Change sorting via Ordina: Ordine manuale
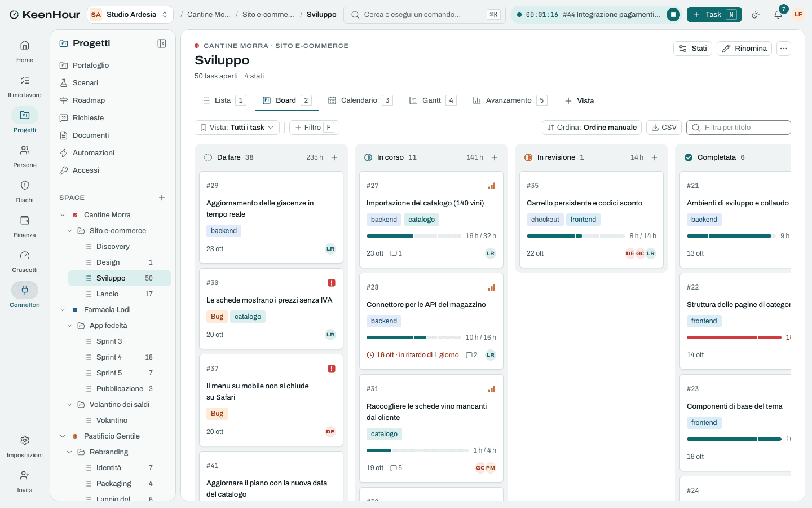Viewport: 812px width, 508px height. [x=592, y=128]
